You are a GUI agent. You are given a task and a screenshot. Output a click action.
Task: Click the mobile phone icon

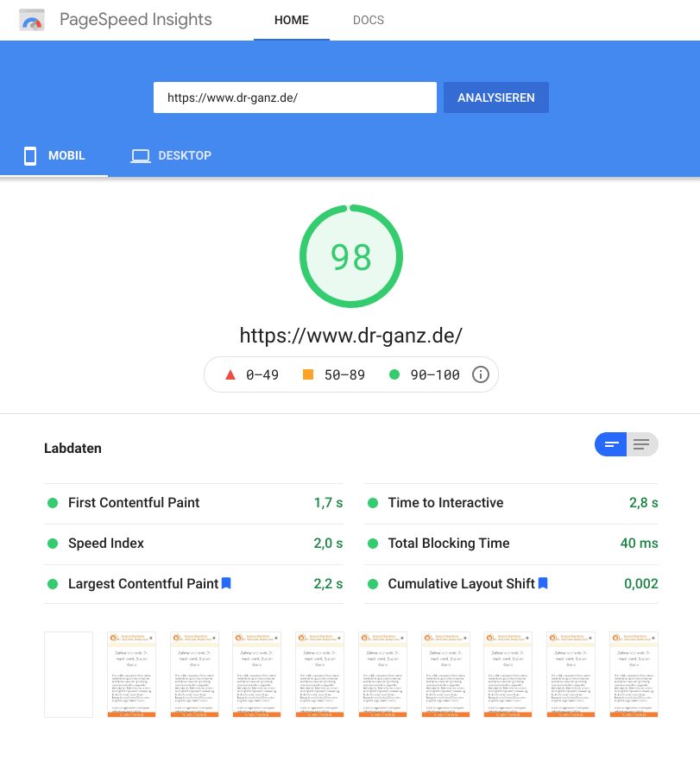[x=30, y=156]
